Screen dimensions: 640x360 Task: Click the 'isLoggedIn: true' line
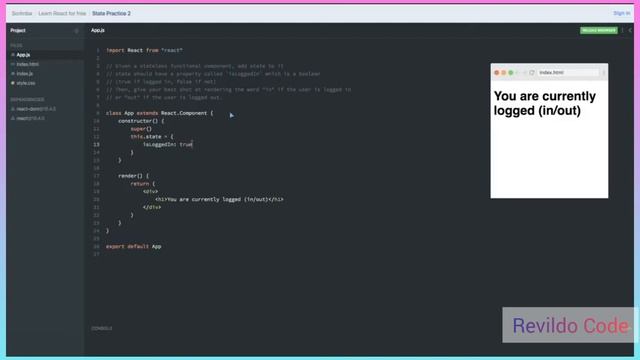[168, 144]
